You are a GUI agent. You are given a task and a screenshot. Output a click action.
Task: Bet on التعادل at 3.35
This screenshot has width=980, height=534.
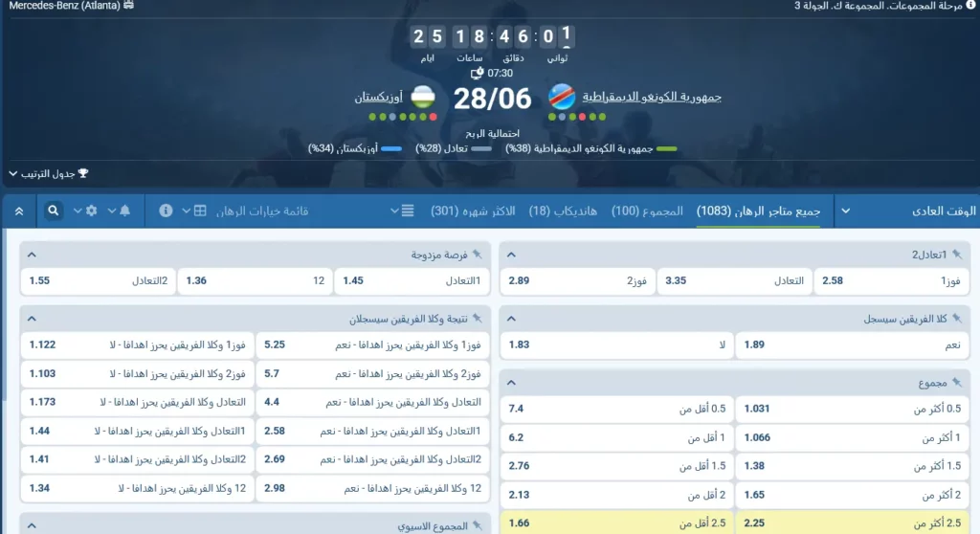pos(734,280)
